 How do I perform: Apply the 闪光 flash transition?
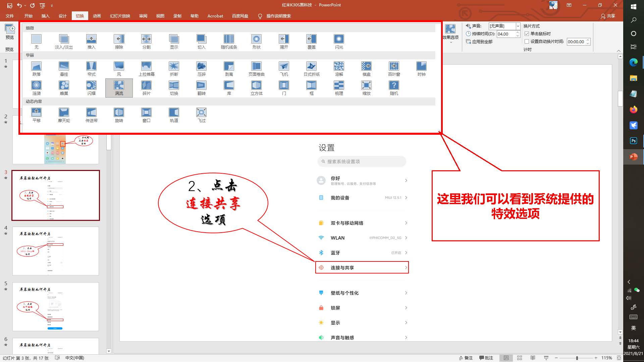(339, 42)
